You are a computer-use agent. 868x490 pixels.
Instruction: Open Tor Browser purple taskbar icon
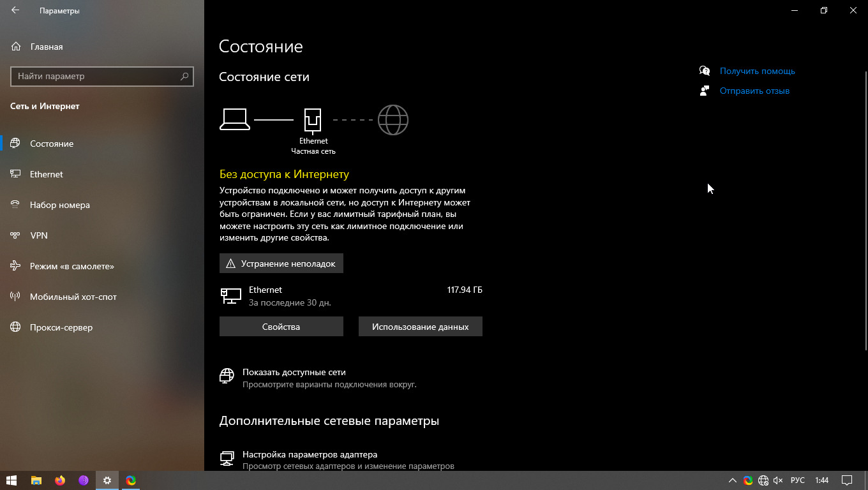tap(84, 480)
